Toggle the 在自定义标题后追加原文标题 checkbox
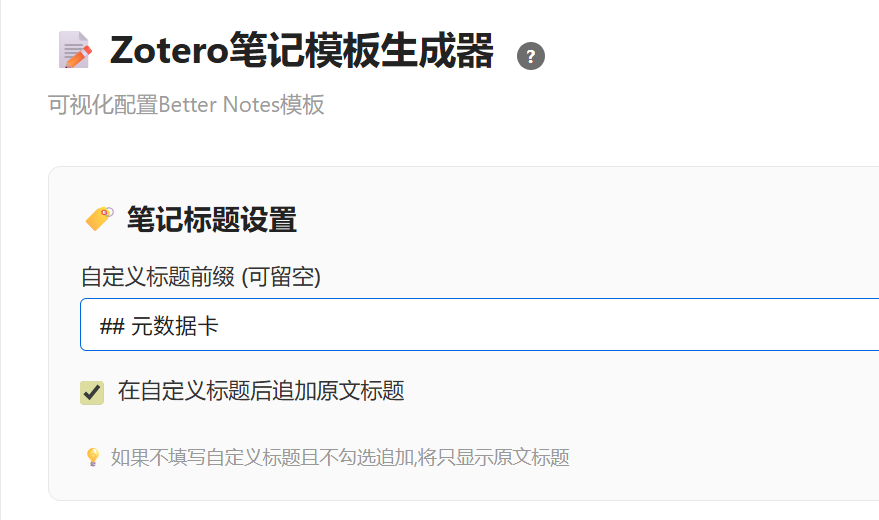Screen dimensions: 879x520 (x=92, y=392)
